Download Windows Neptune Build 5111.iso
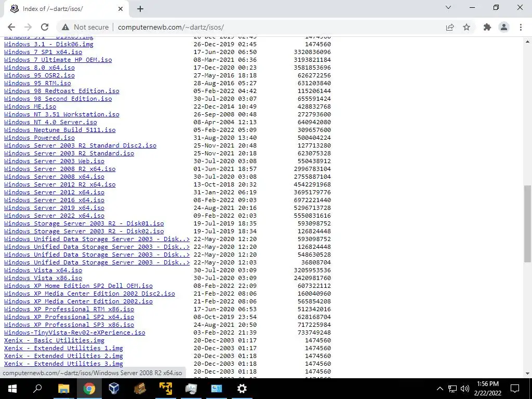The image size is (532, 399). 60,130
